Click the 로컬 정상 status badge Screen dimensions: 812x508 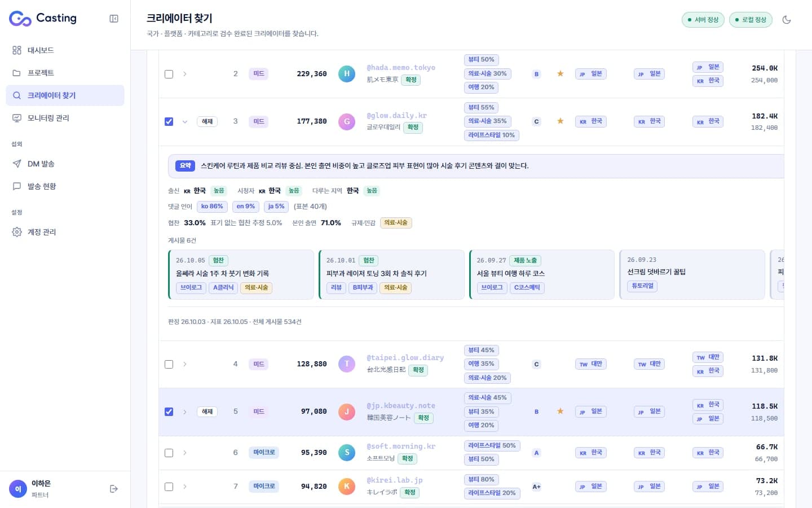pos(750,20)
